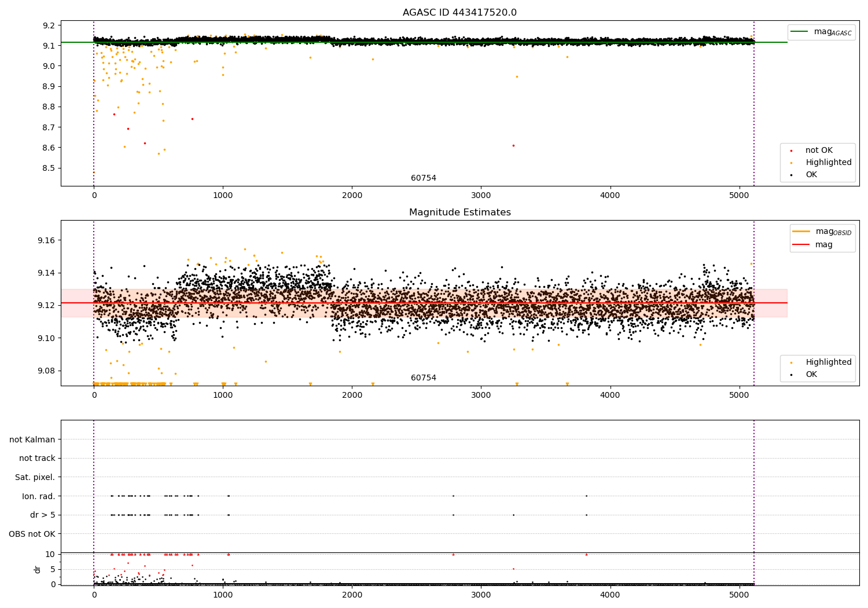868x608 pixels.
Task: Click the '9.10' y-axis tick in middle plot
Action: [46, 338]
